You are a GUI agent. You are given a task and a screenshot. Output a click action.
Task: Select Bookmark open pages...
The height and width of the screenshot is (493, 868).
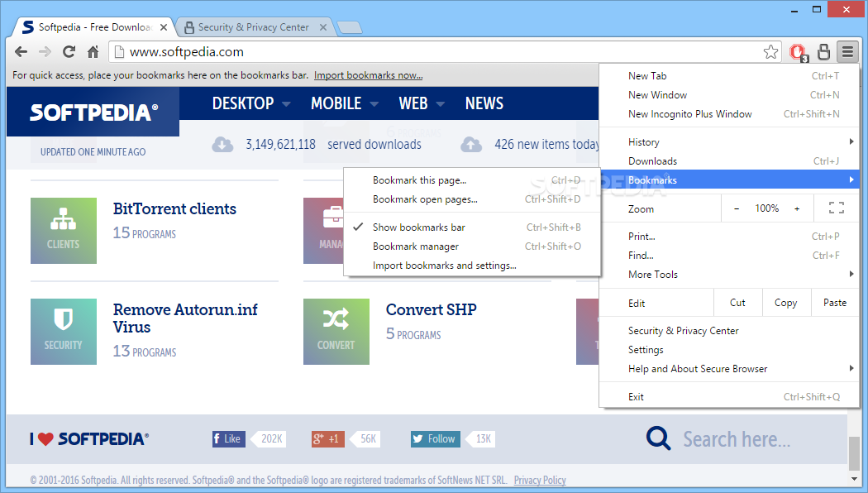point(472,199)
